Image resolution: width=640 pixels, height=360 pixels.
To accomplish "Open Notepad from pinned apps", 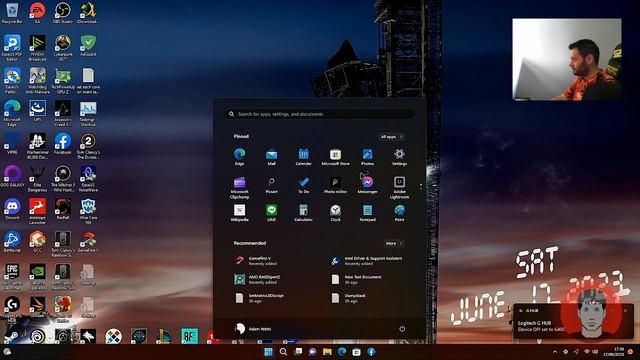I will coord(367,213).
